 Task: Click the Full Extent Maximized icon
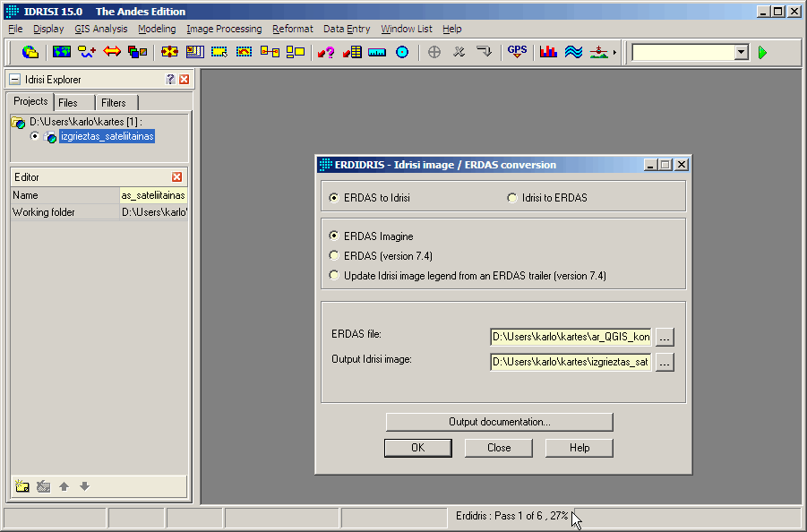(x=194, y=52)
